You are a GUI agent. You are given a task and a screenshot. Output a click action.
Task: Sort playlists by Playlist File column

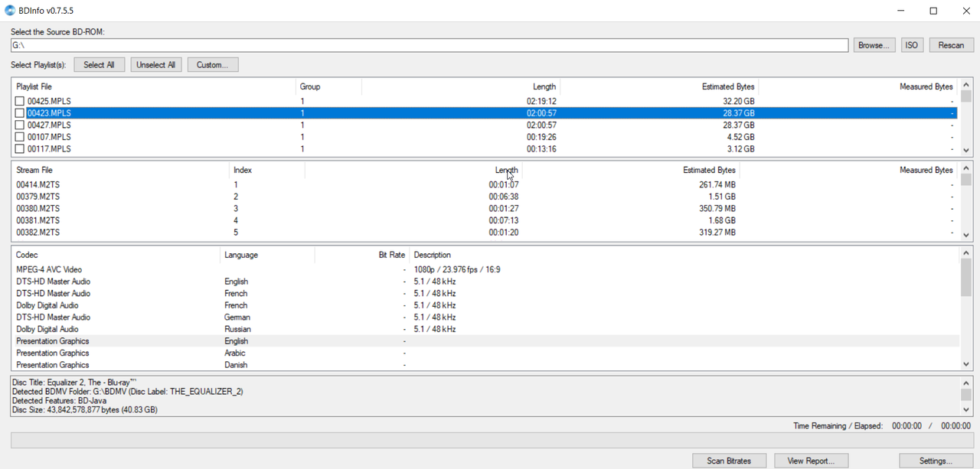(154, 86)
